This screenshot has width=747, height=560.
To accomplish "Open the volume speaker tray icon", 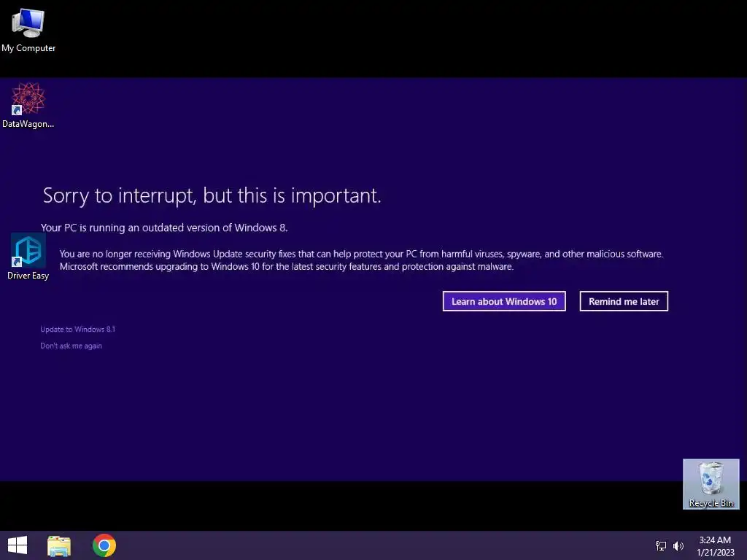I will pos(678,545).
